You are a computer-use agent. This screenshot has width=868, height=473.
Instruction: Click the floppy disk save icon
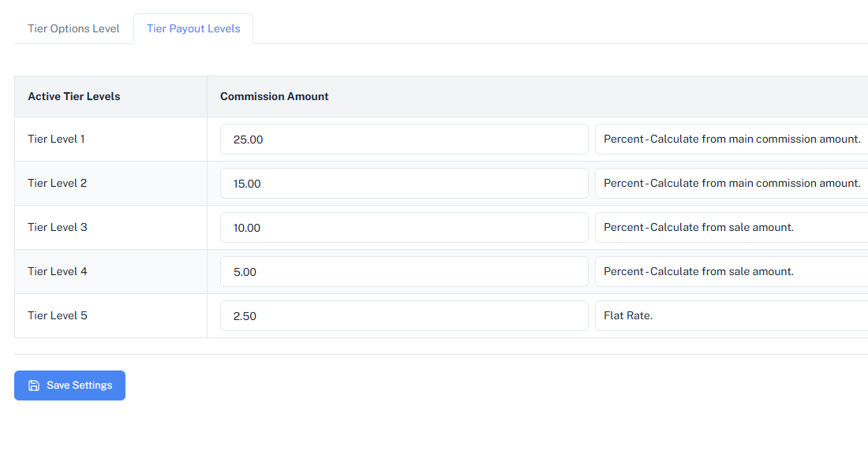coord(33,385)
